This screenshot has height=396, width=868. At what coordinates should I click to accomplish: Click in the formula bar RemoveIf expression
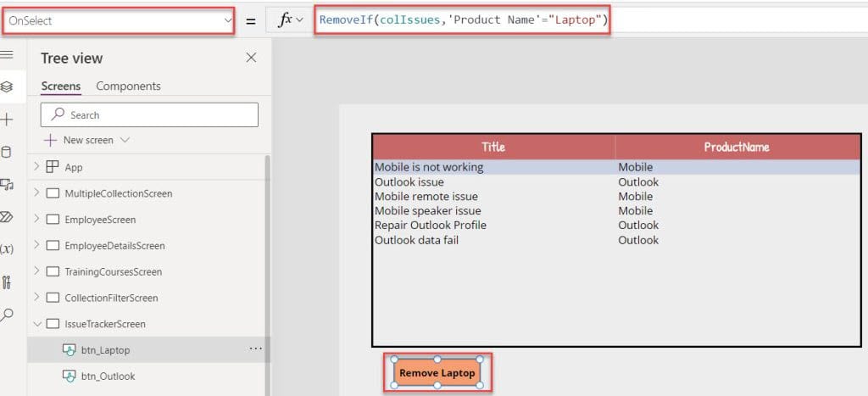click(463, 20)
